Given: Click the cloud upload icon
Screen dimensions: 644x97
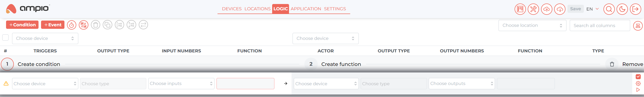Looking at the screenshot, I should [547, 9].
